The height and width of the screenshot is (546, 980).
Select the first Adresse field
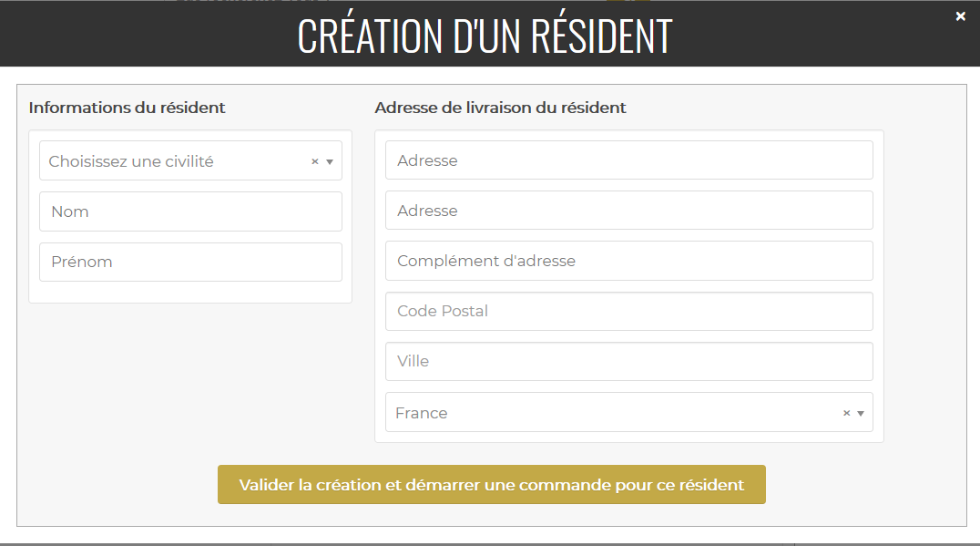coord(628,160)
